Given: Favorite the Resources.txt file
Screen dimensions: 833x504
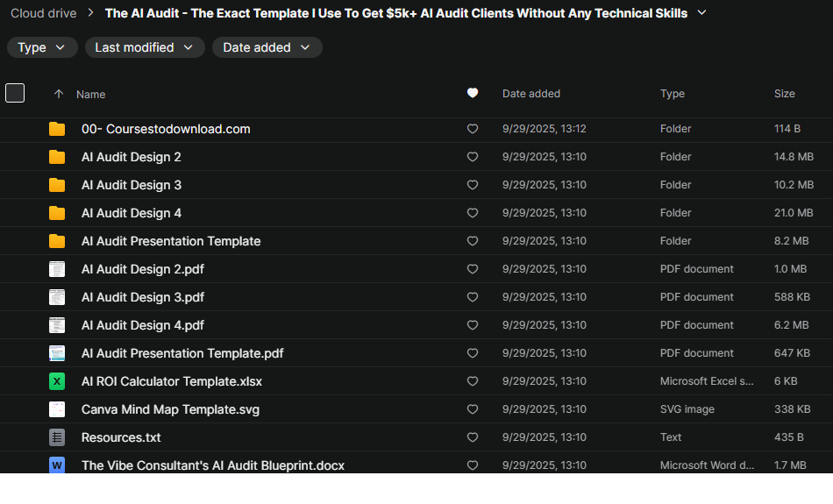Looking at the screenshot, I should click(473, 437).
